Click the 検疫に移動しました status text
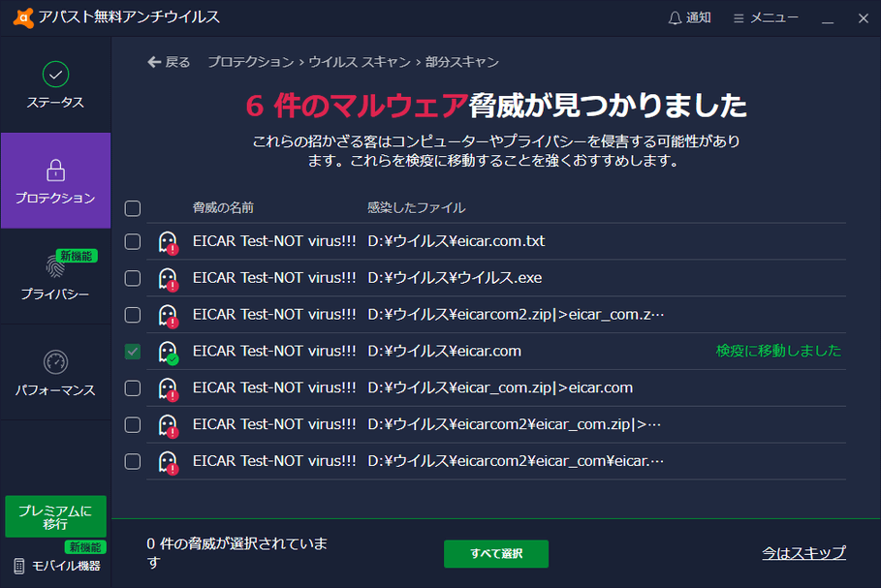The width and height of the screenshot is (881, 588). [778, 351]
